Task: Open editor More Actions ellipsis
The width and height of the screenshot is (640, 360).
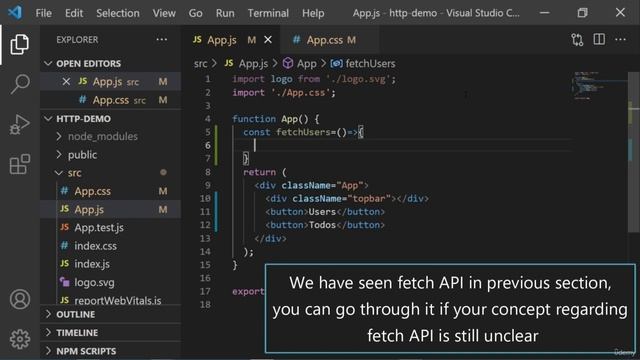Action: coord(620,40)
